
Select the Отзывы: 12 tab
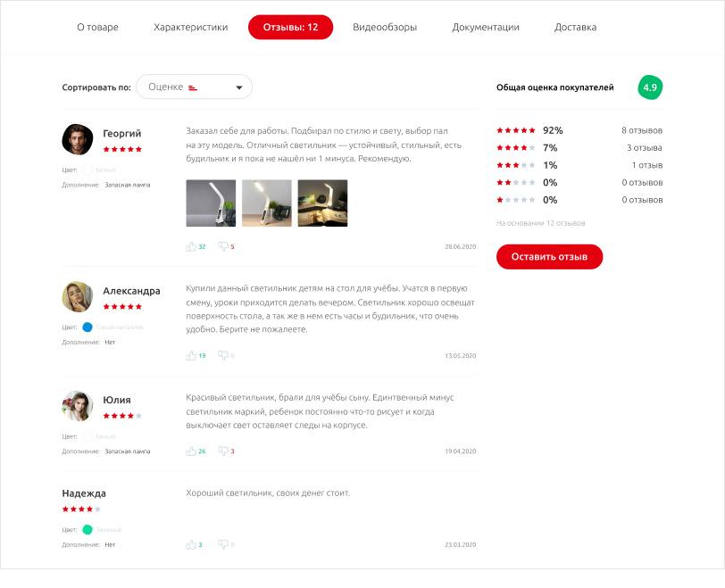(x=290, y=28)
